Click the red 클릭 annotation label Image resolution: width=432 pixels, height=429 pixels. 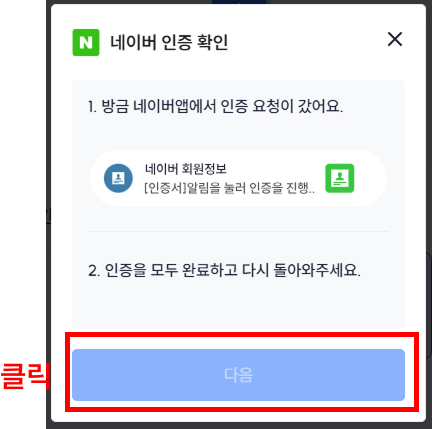(x=25, y=376)
